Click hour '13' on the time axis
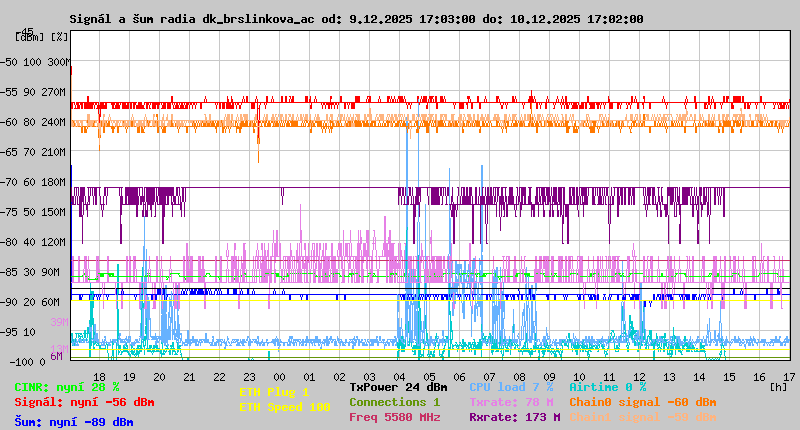Screen dimensions: 800x430 click(x=669, y=377)
